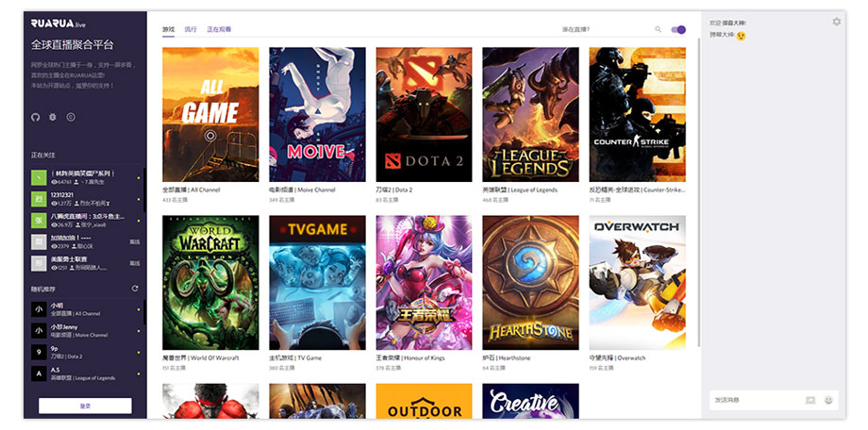Open the Dota 2 cover image
The width and height of the screenshot is (868, 430).
coord(424,114)
